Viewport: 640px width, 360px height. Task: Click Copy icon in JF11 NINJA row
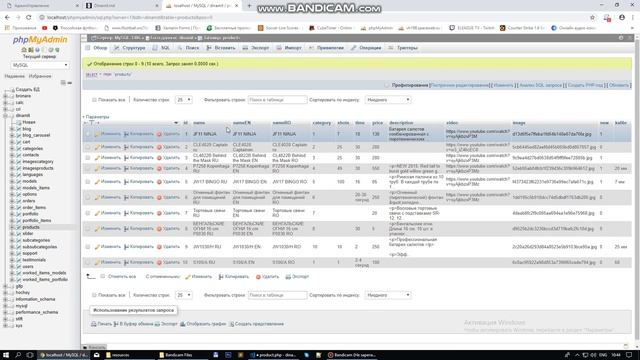[127, 134]
